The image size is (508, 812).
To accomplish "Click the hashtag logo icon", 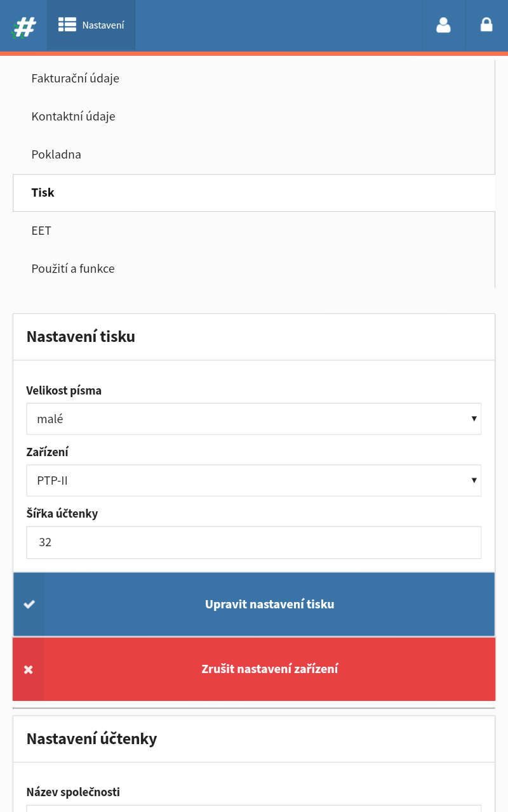I will coord(24,27).
